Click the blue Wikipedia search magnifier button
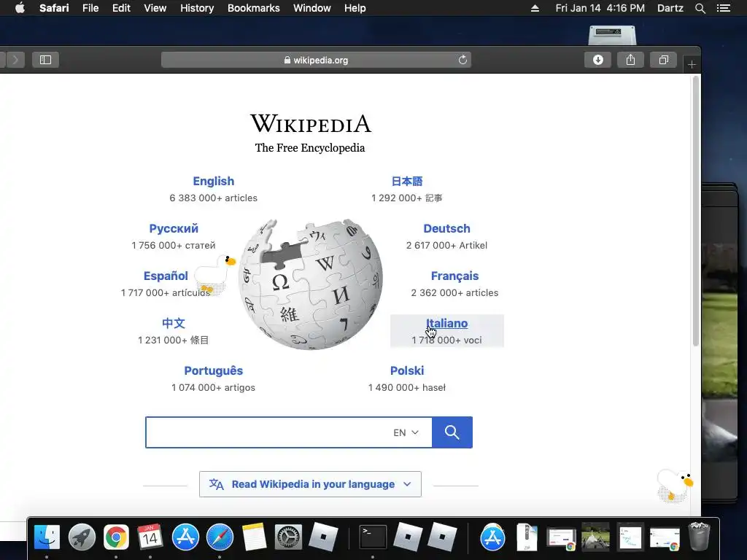The height and width of the screenshot is (560, 747). tap(452, 432)
